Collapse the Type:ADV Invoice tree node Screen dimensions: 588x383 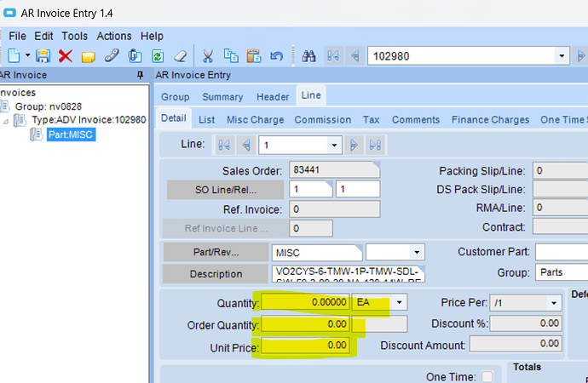pyautogui.click(x=5, y=122)
